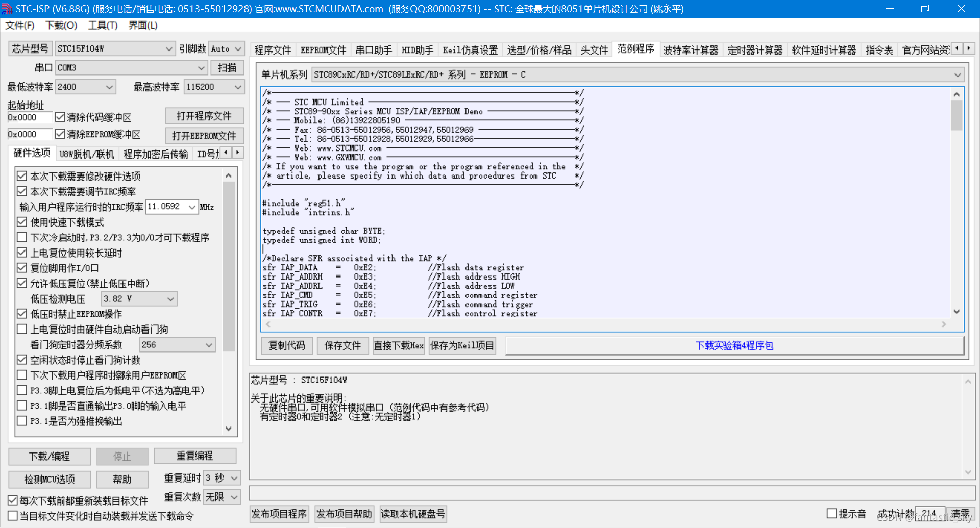Click hardware options list scroll-down arrow
Image resolution: width=980 pixels, height=528 pixels.
point(229,429)
